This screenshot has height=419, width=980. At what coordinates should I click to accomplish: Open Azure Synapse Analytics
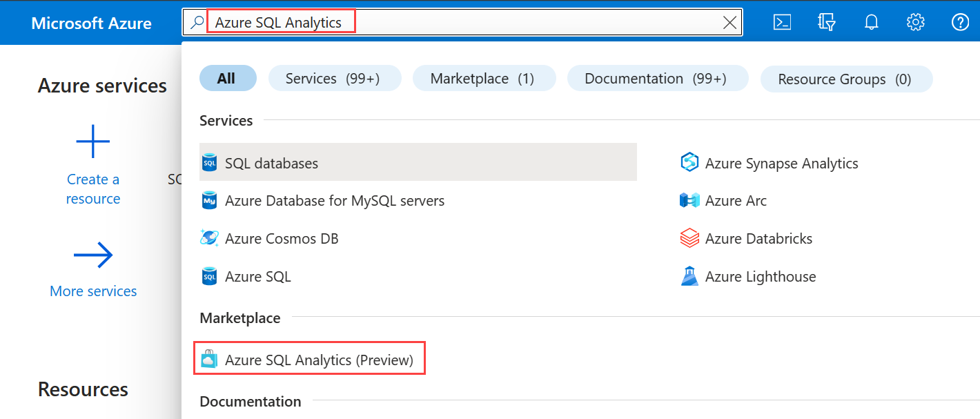pyautogui.click(x=781, y=163)
